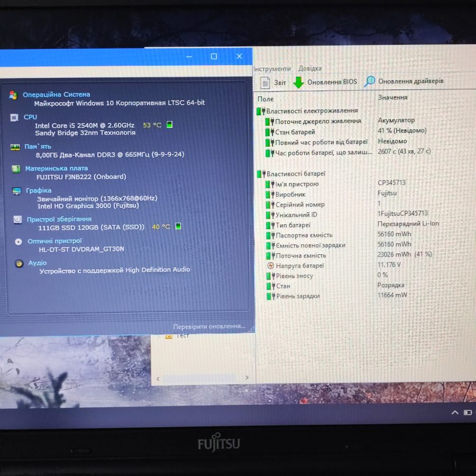
Task: Click the Windows logo icon next to Операційна Система
Action: point(13,95)
